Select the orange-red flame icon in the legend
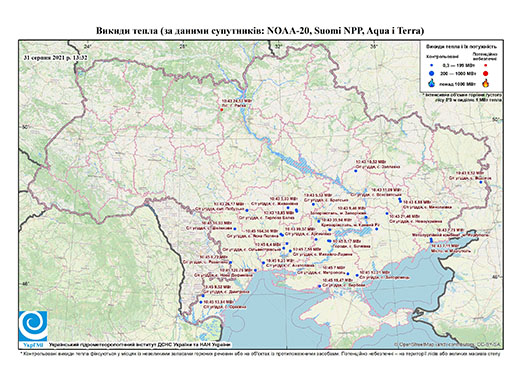Viewport: 520px width, 368px height. pyautogui.click(x=485, y=83)
